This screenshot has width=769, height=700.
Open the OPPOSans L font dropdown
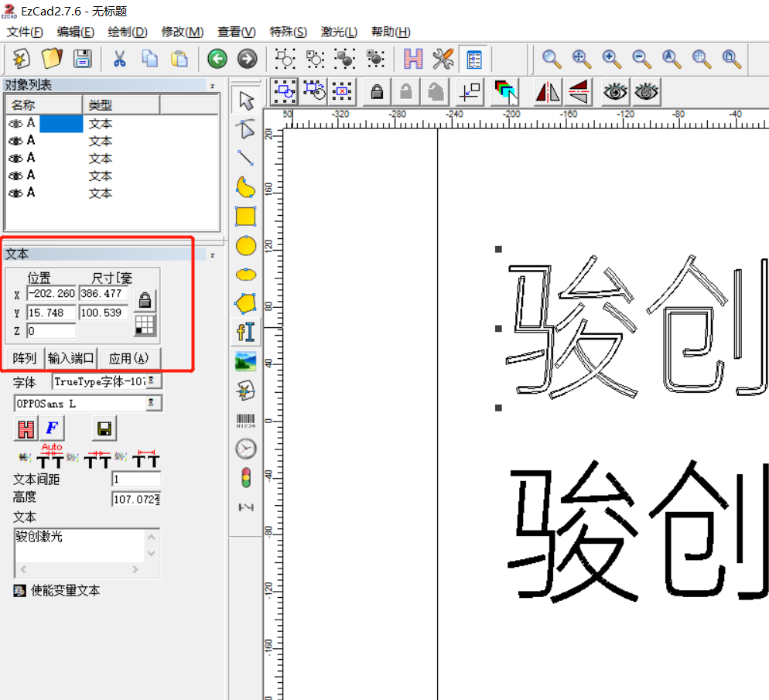pyautogui.click(x=153, y=403)
